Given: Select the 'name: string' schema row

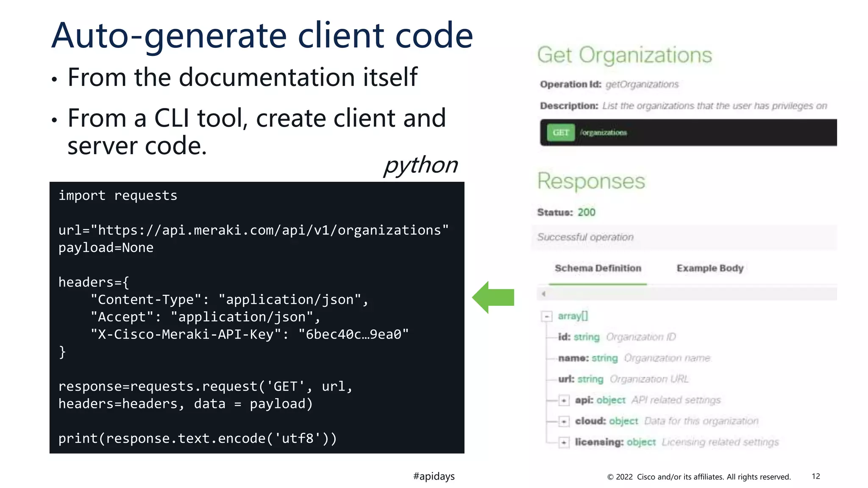Looking at the screenshot, I should point(634,358).
